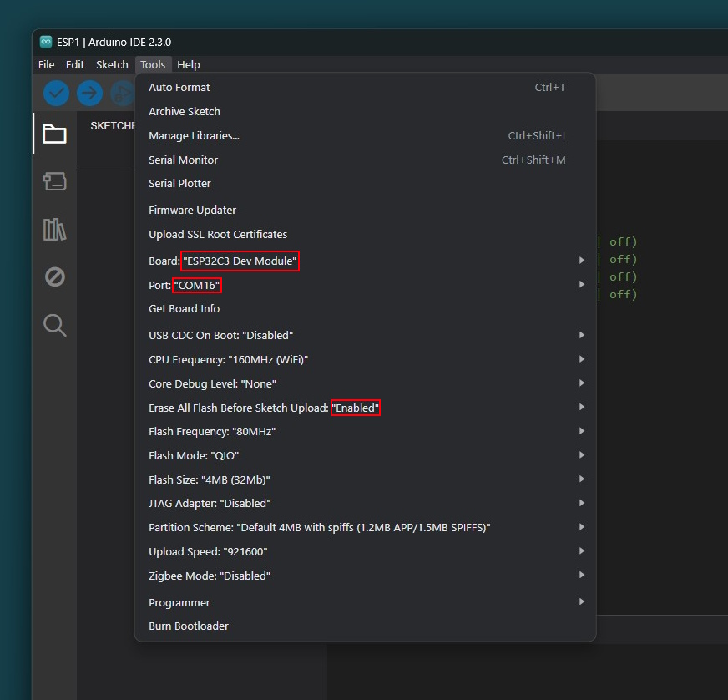Screen dimensions: 728x700
Task: Open the Boards Manager sidebar icon
Action: [x=55, y=181]
